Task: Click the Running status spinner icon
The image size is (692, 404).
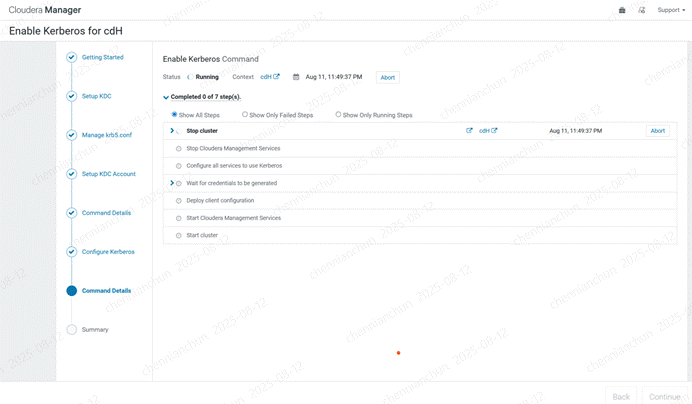Action: (190, 77)
